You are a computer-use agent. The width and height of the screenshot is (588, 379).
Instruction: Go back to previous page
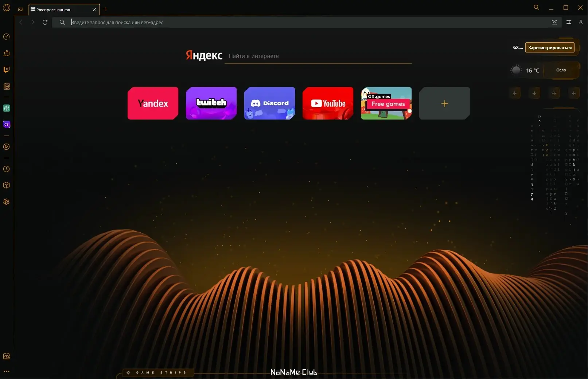(x=21, y=22)
